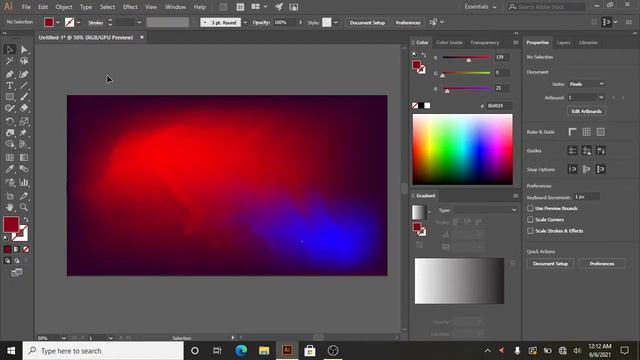This screenshot has width=640, height=360.
Task: Open Microsoft Edge from the taskbar
Action: (241, 351)
